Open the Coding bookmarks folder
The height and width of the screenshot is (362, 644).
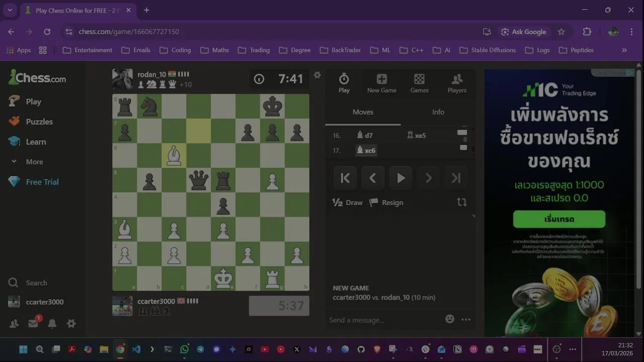(x=175, y=50)
